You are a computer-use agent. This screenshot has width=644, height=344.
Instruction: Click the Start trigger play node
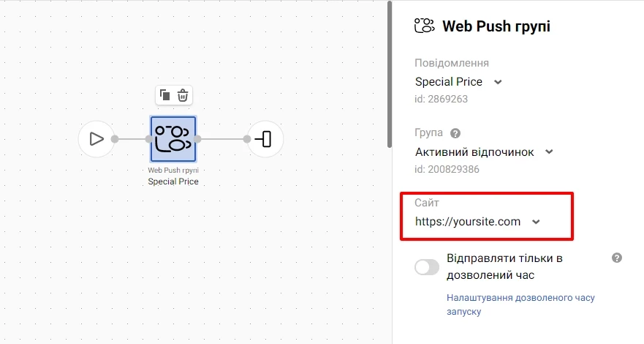(x=96, y=139)
